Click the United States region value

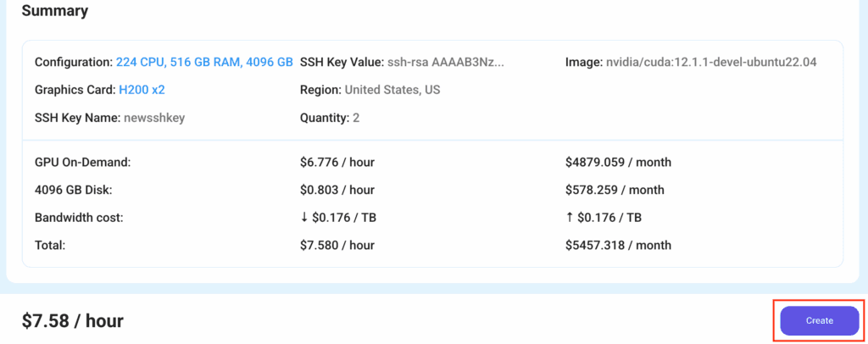(x=392, y=89)
